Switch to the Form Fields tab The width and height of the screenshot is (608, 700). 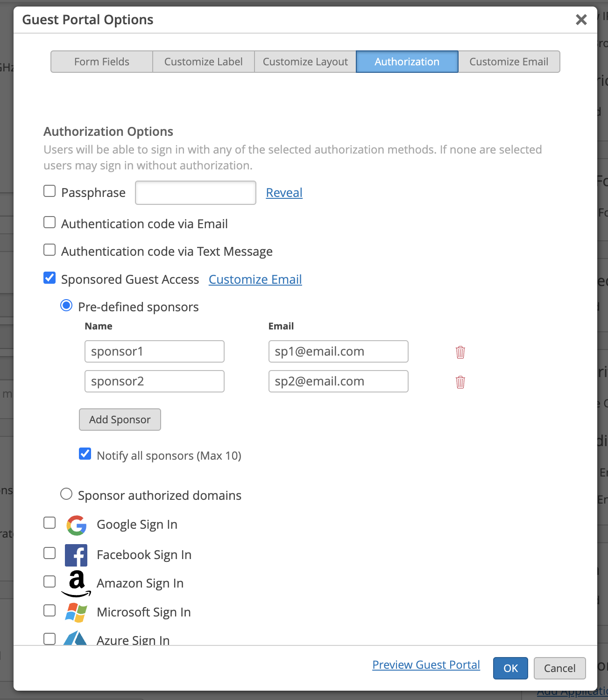tap(102, 62)
